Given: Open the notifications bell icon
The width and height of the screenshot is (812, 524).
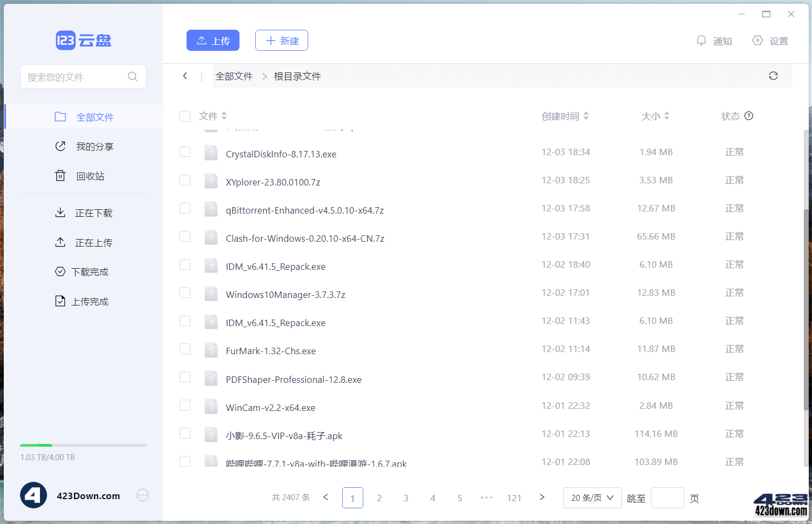Looking at the screenshot, I should (x=702, y=40).
